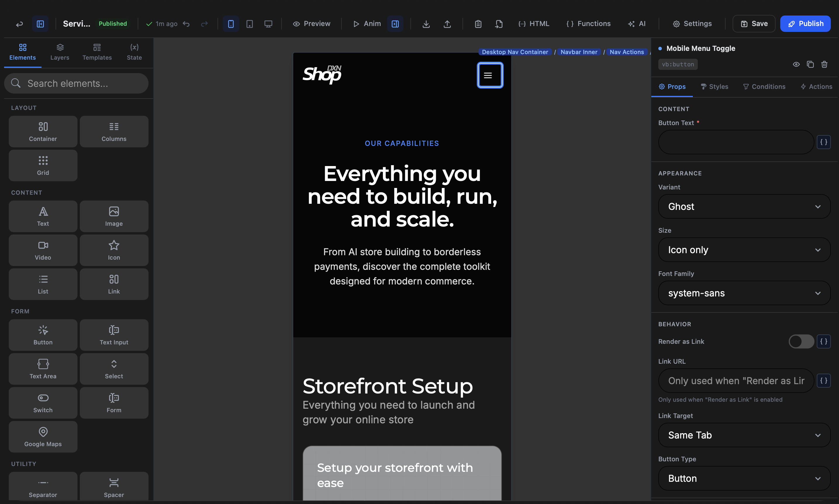Select the Grid element
Viewport: 839px width, 504px height.
click(43, 165)
